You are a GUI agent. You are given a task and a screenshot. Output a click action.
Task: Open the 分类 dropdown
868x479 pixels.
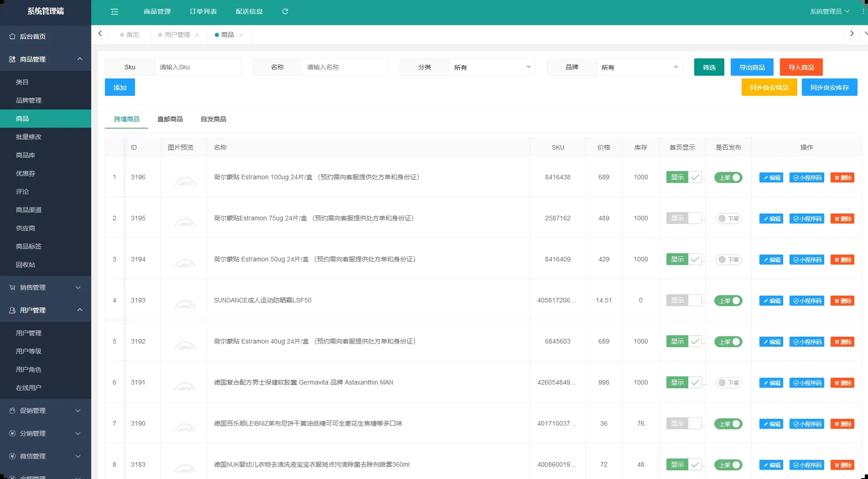pyautogui.click(x=492, y=68)
